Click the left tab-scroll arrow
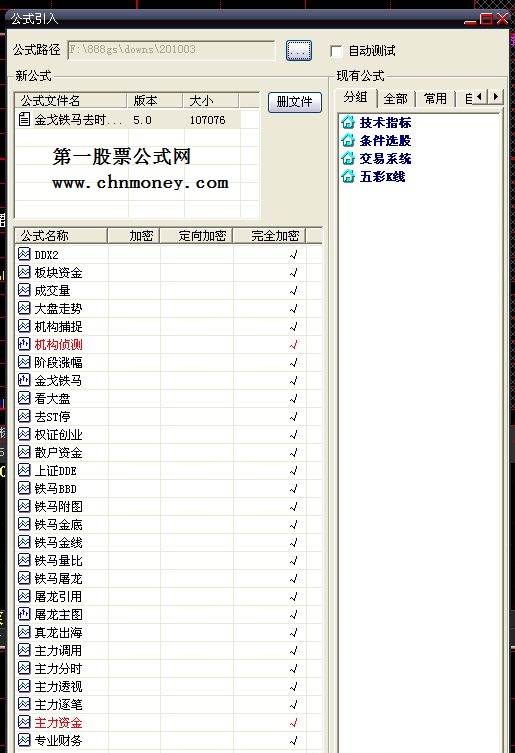 coord(480,97)
